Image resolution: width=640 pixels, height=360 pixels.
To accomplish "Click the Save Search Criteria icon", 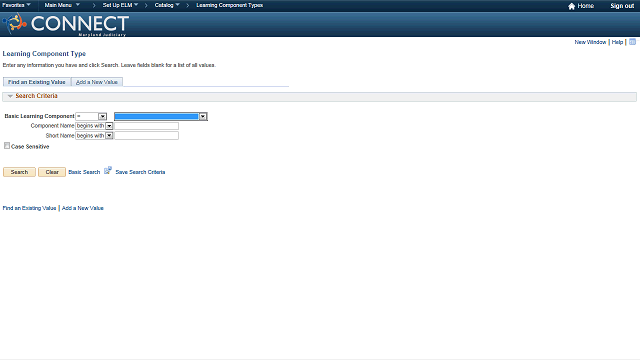I will (108, 171).
